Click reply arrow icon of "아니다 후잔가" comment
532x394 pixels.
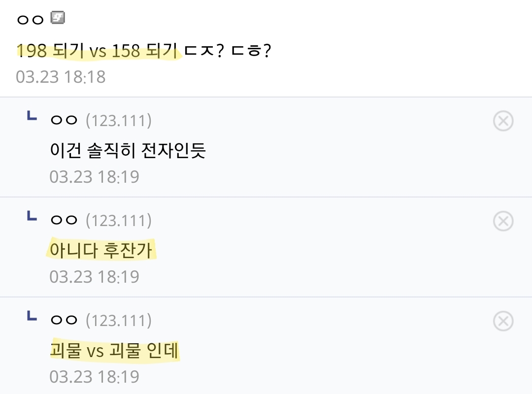pos(32,217)
